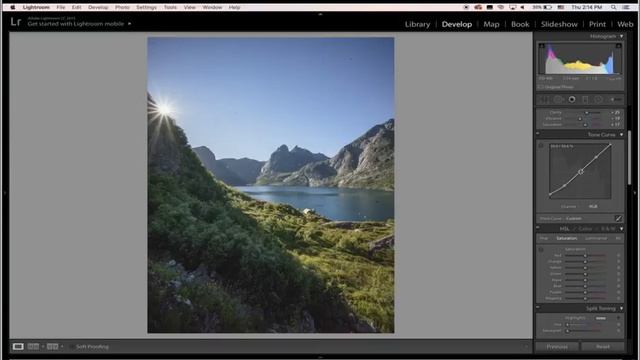
Task: Select the Radial Filter tool
Action: pyautogui.click(x=598, y=100)
